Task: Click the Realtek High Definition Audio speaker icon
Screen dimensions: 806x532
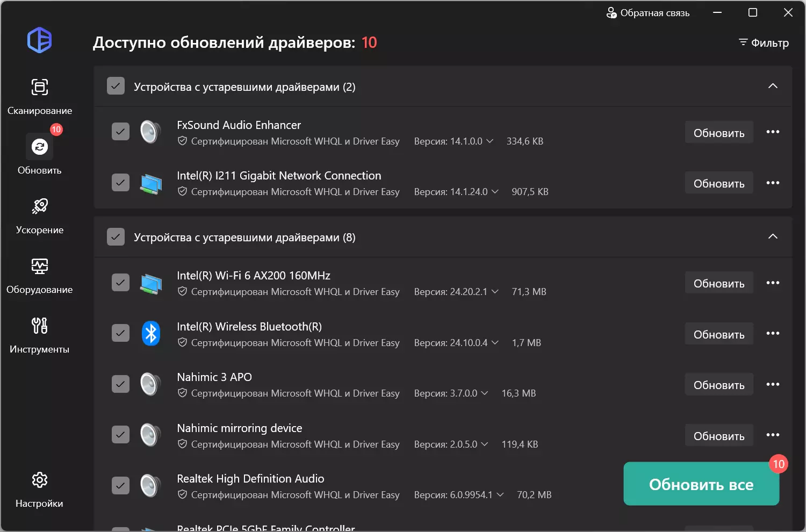Action: 150,486
